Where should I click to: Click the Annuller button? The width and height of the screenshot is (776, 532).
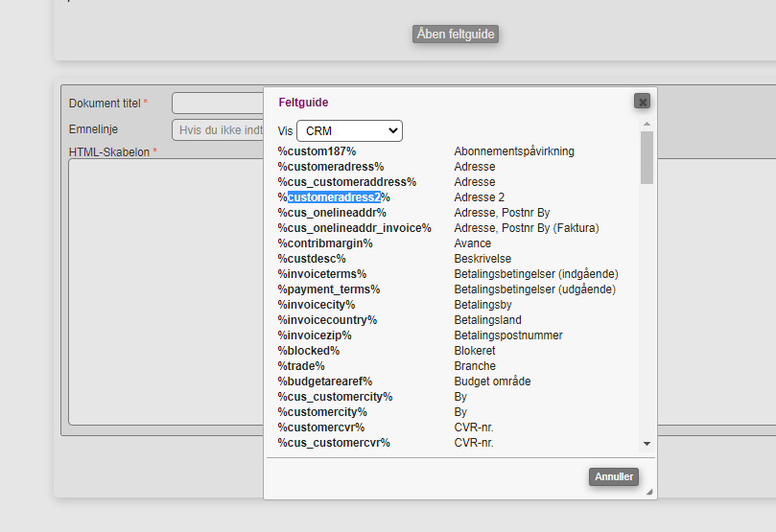(x=614, y=476)
